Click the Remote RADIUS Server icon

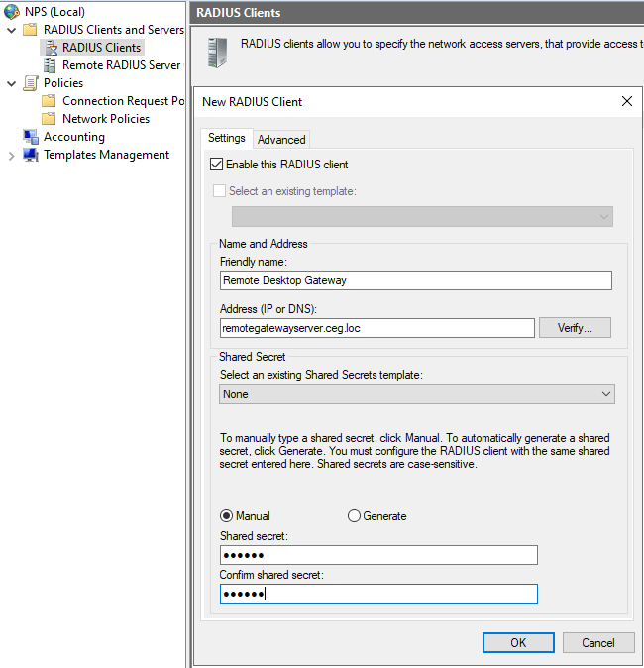click(50, 65)
